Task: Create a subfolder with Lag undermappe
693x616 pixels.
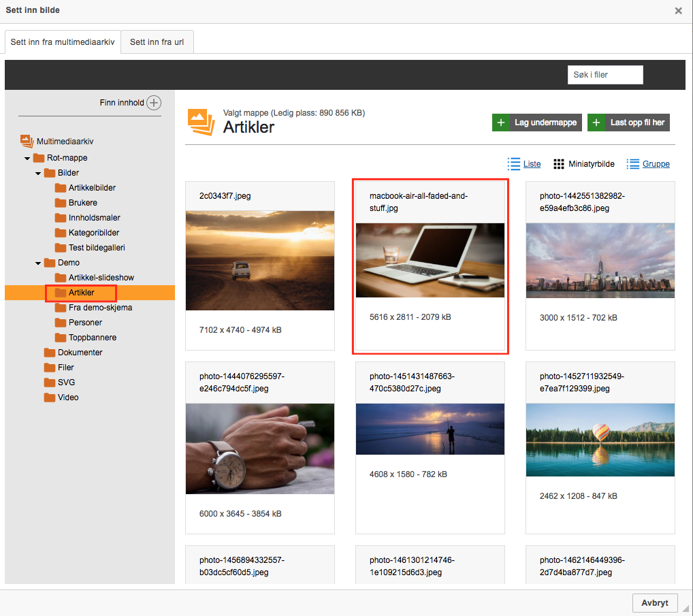Action: pyautogui.click(x=537, y=123)
